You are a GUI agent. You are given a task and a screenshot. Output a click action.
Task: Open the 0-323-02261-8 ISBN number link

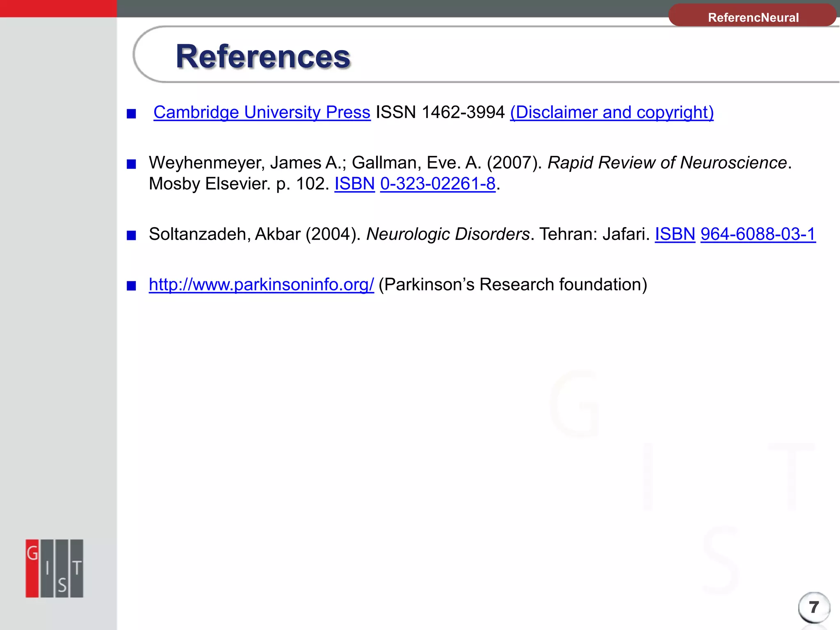coord(438,184)
